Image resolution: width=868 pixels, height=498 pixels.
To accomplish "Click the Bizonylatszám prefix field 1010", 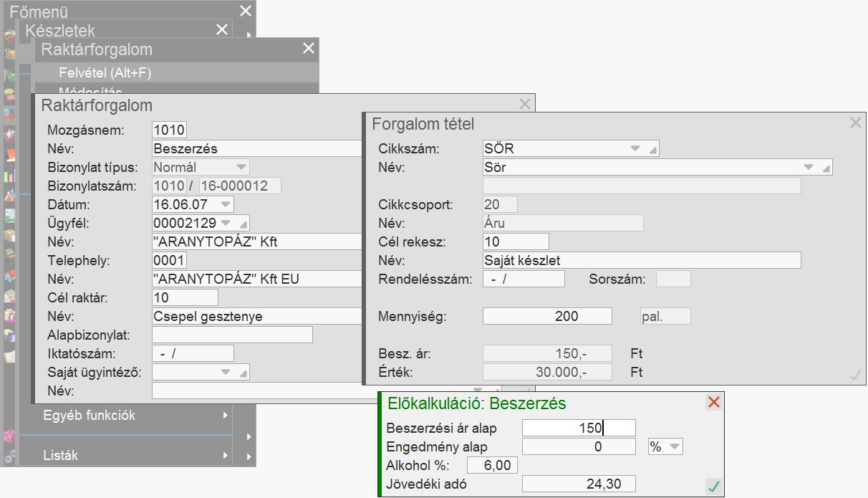I will click(x=170, y=186).
